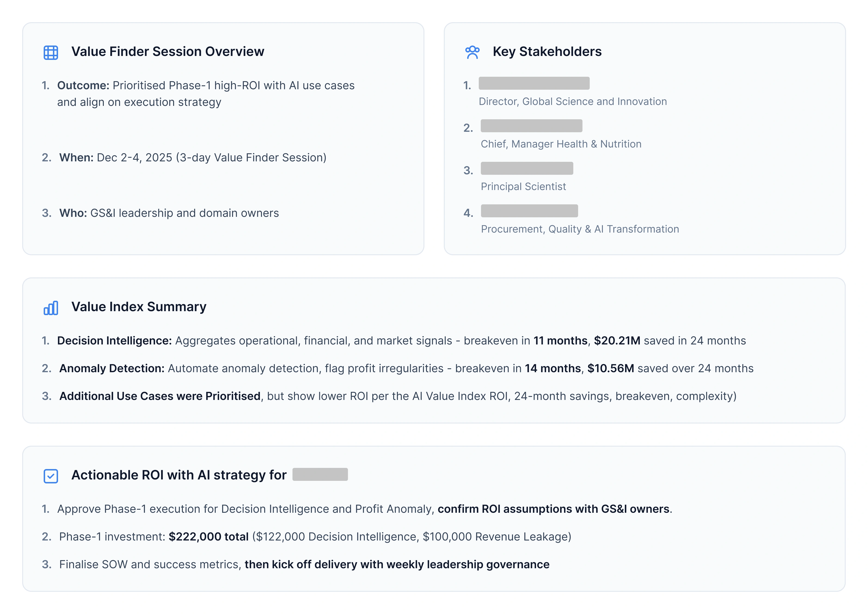Click the redacted name above Principal Scientist

click(527, 168)
